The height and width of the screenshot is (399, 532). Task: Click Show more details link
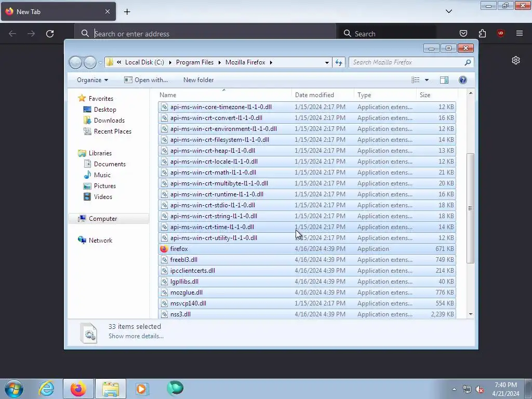[x=136, y=336]
